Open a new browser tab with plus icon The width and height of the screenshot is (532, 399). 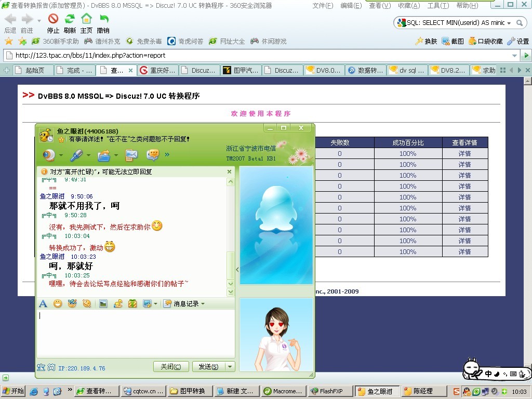point(6,70)
